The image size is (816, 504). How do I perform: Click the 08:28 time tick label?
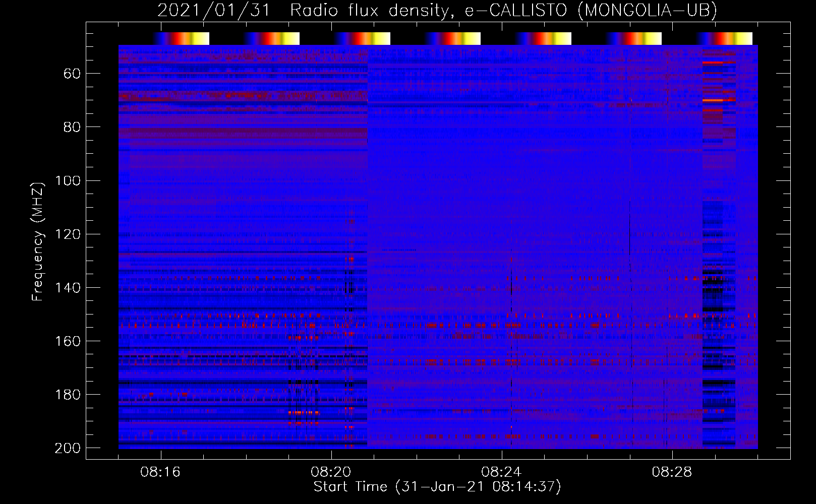coord(672,472)
